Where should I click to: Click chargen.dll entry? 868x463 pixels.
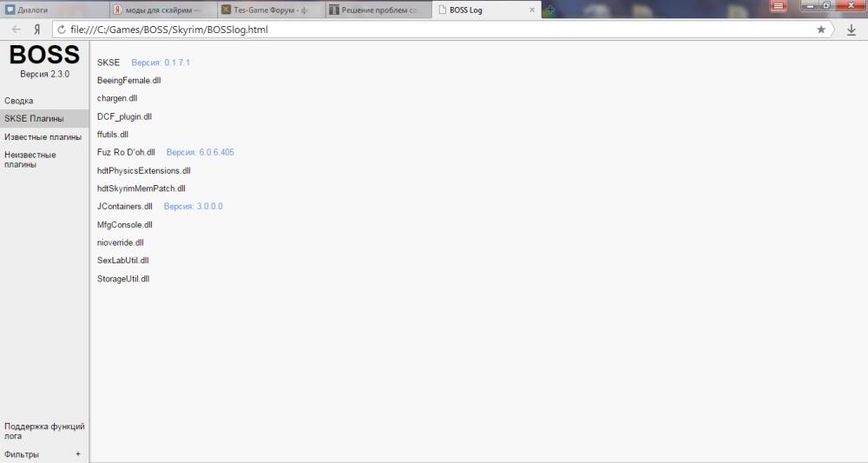click(x=117, y=98)
